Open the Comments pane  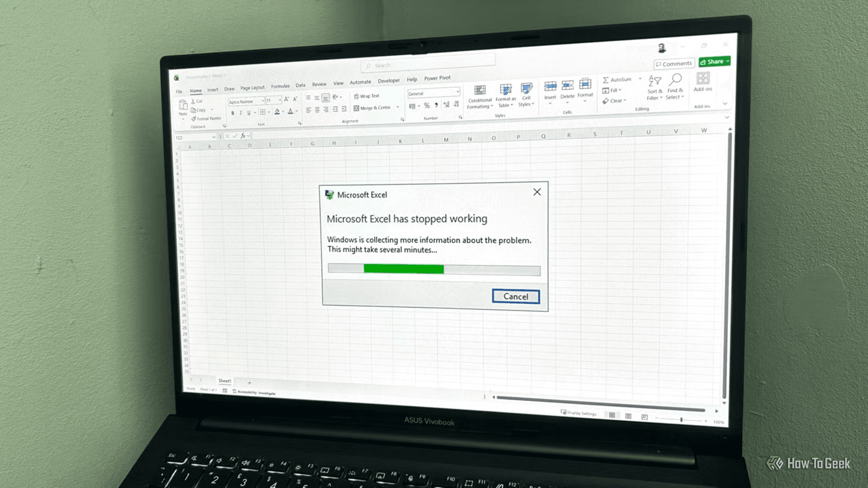pos(674,64)
